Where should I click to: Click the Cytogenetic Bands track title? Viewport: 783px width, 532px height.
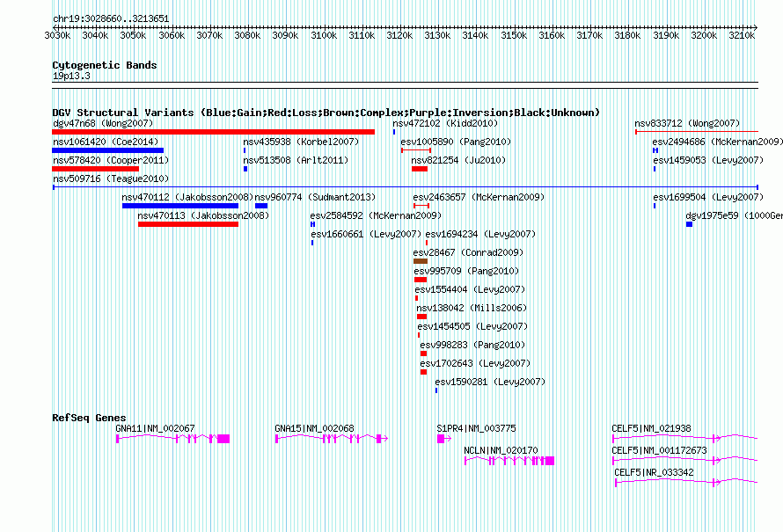tap(105, 65)
